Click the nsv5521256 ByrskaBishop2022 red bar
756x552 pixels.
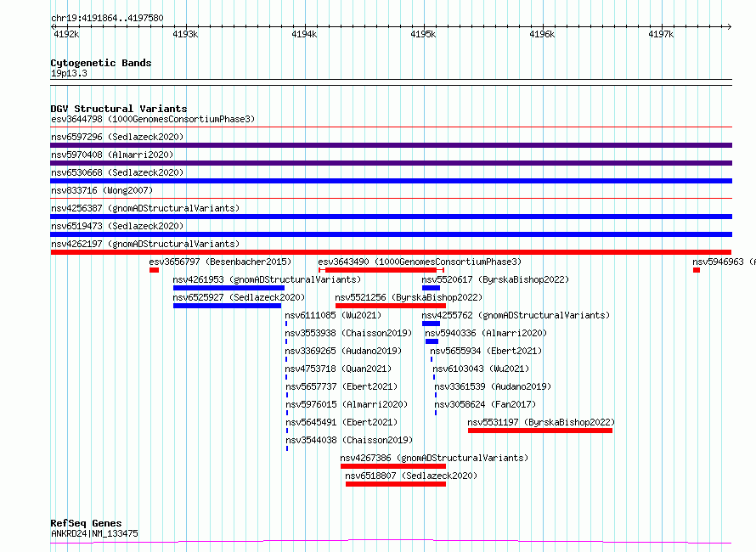[391, 306]
